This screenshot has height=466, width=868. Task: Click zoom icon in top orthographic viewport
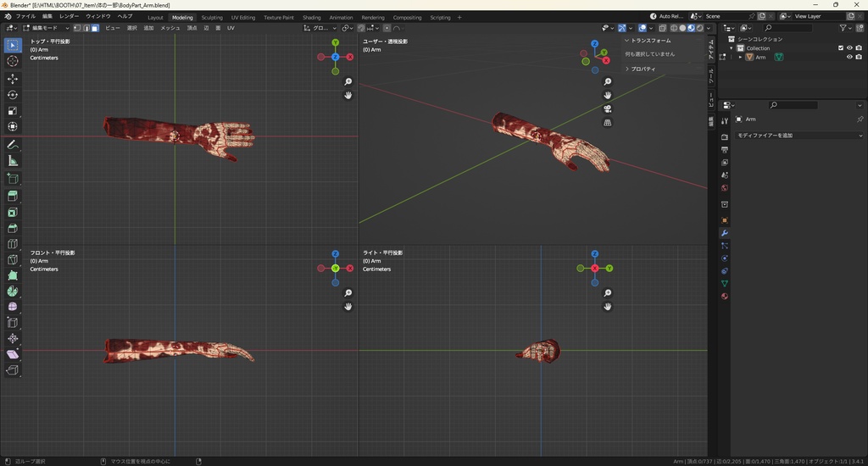click(x=348, y=82)
